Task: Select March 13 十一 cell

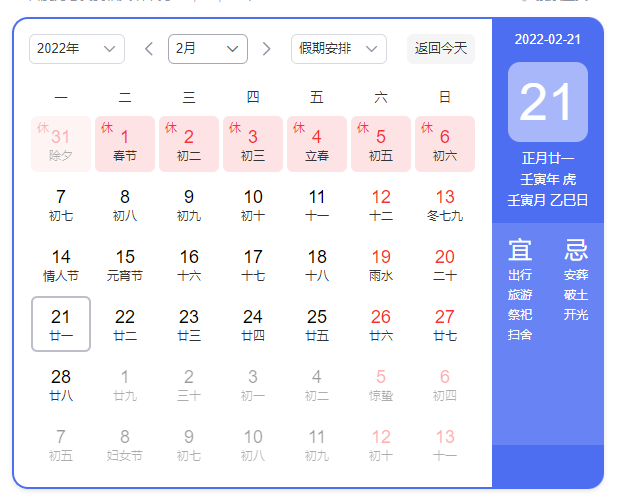Action: click(445, 444)
